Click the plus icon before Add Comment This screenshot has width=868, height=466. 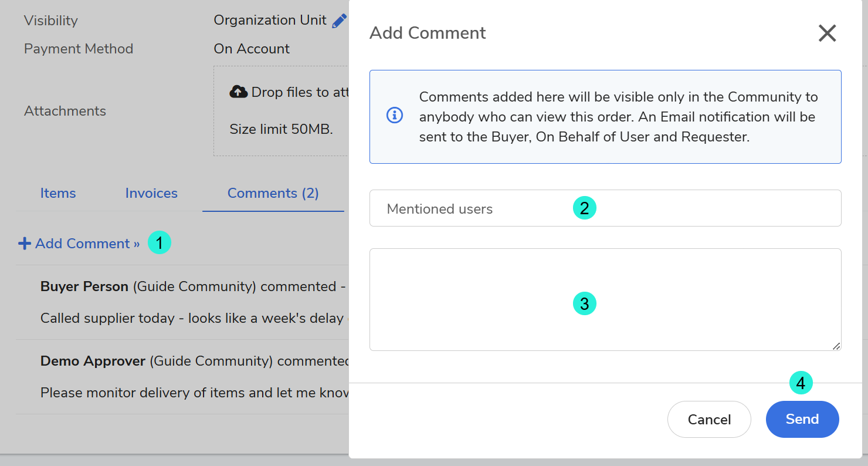tap(25, 244)
